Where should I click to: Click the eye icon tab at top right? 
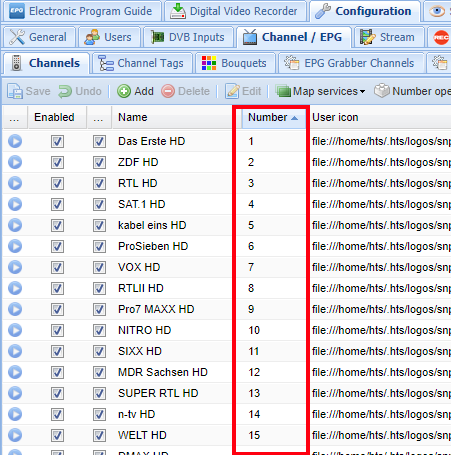437,11
